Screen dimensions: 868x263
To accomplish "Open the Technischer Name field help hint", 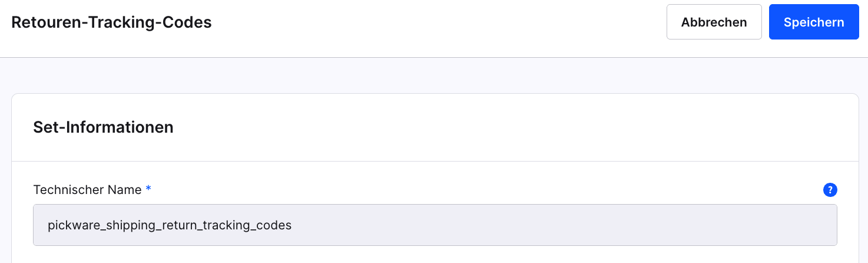I will click(x=830, y=190).
